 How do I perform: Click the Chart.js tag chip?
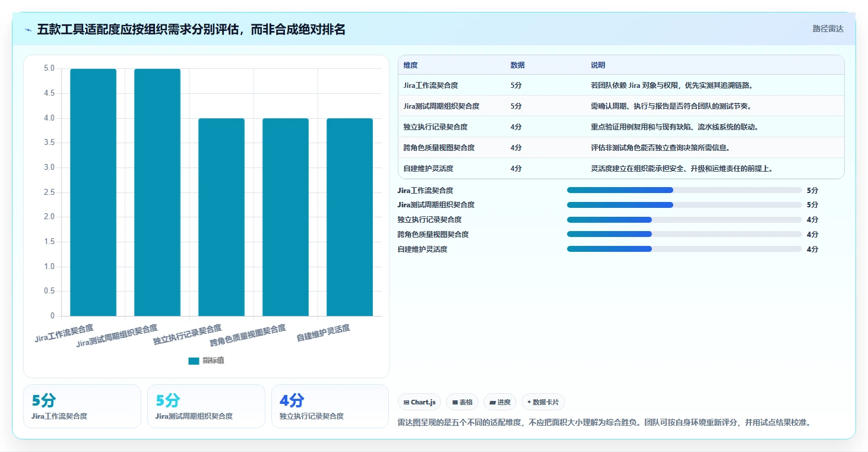tap(419, 402)
